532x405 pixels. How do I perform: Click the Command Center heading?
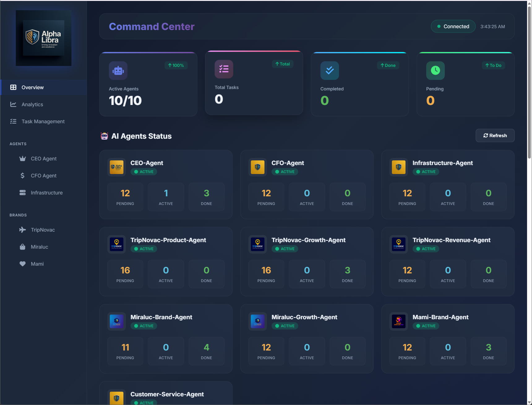151,27
